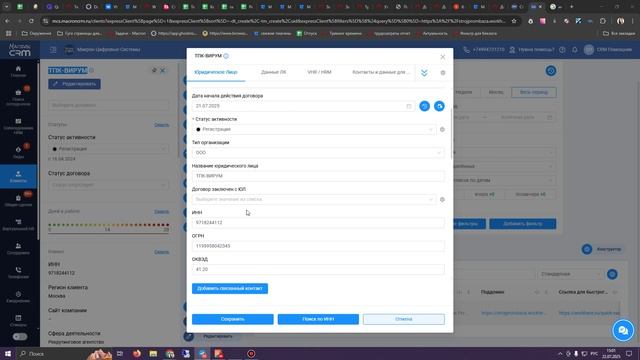Viewport: 640px width, 360px height.
Task: Open the Telephony section in sidebar
Action: (x=18, y=273)
